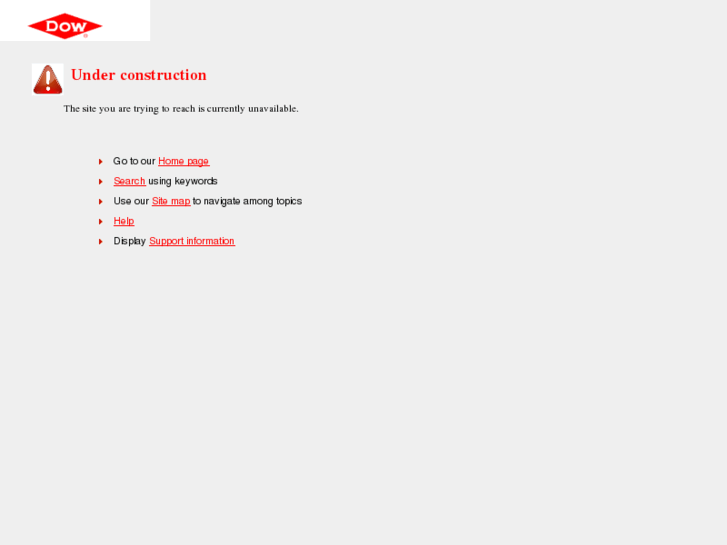727x545 pixels.
Task: Click the 'to navigate among topics' text
Action: (247, 201)
